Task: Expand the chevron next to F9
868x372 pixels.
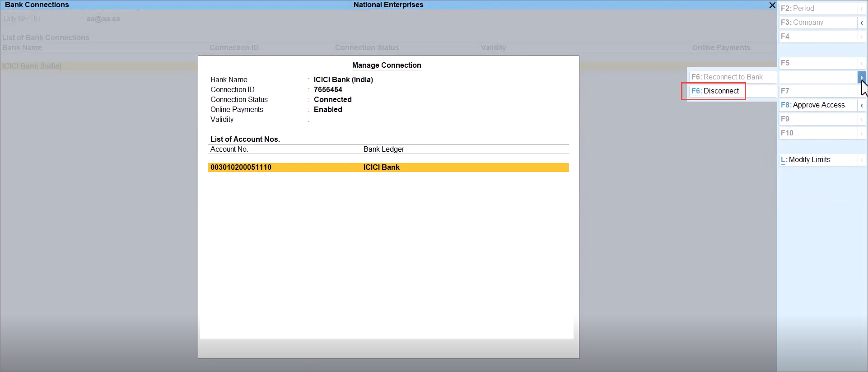Action: pyautogui.click(x=862, y=119)
